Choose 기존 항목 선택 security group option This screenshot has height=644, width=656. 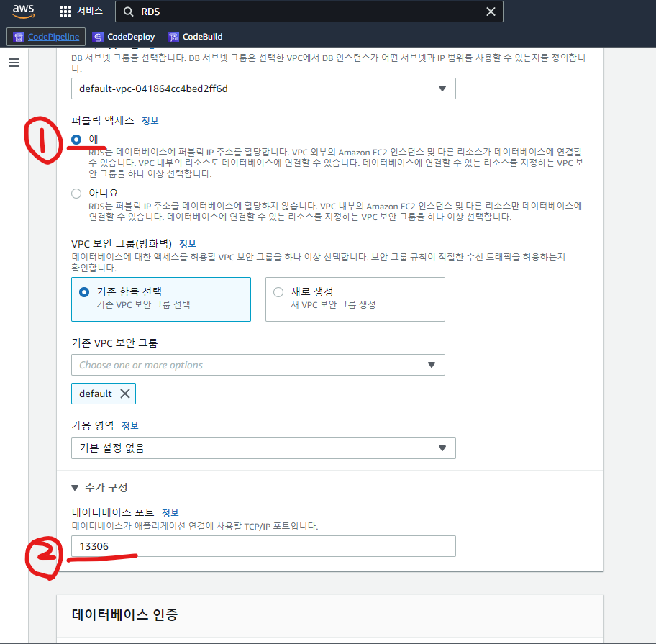161,299
